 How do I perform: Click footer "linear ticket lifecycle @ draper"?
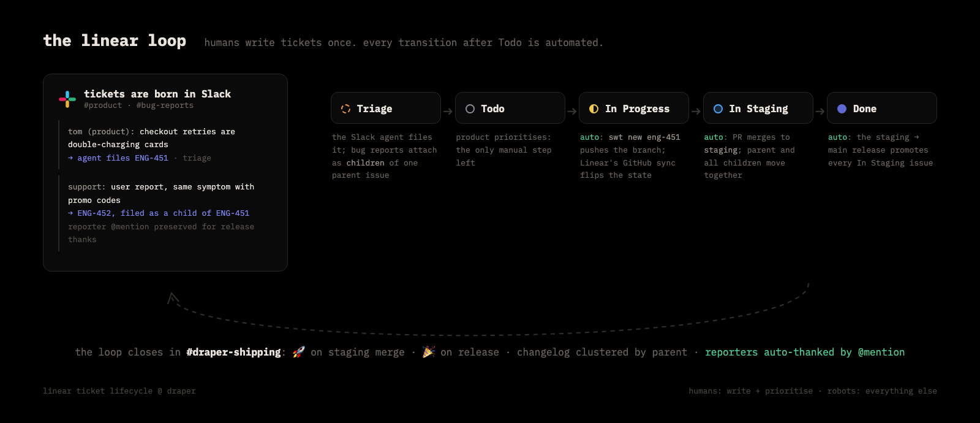tap(119, 391)
